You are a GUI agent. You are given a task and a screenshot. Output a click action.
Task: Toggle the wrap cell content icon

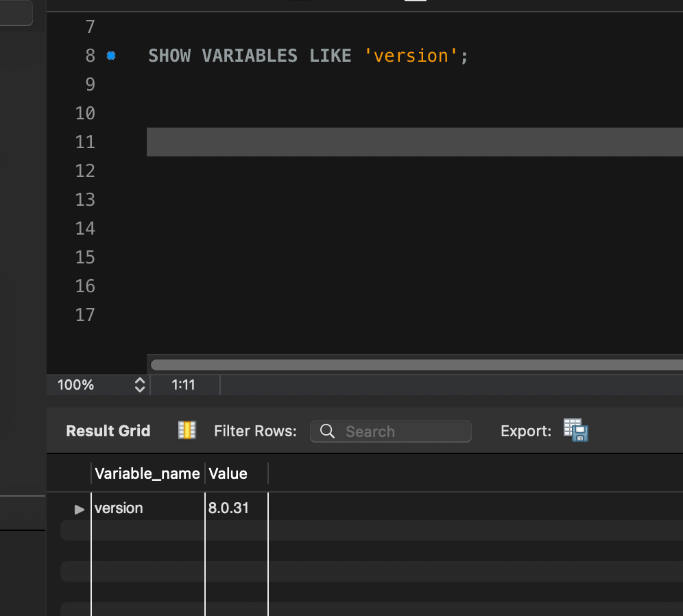click(187, 430)
